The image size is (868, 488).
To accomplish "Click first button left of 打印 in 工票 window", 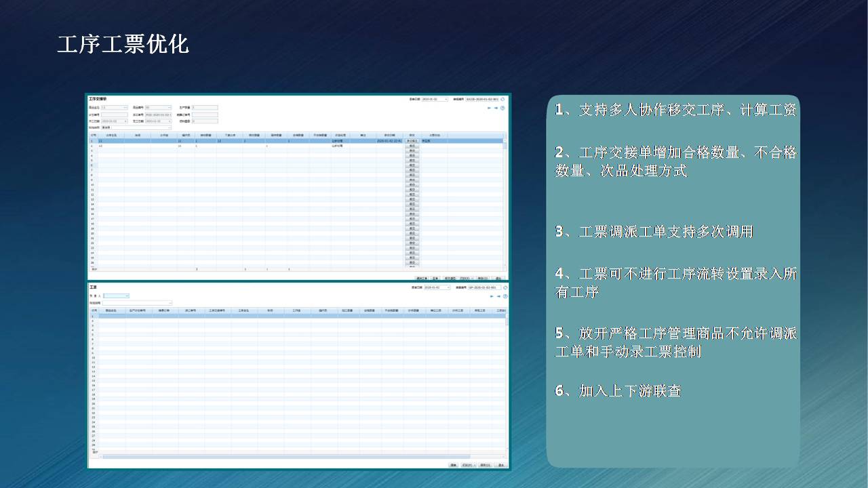I will 453,465.
